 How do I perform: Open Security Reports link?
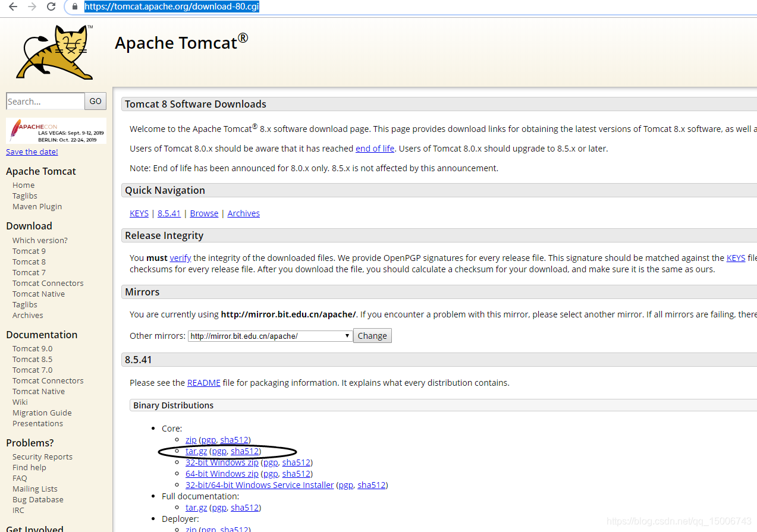pos(42,457)
